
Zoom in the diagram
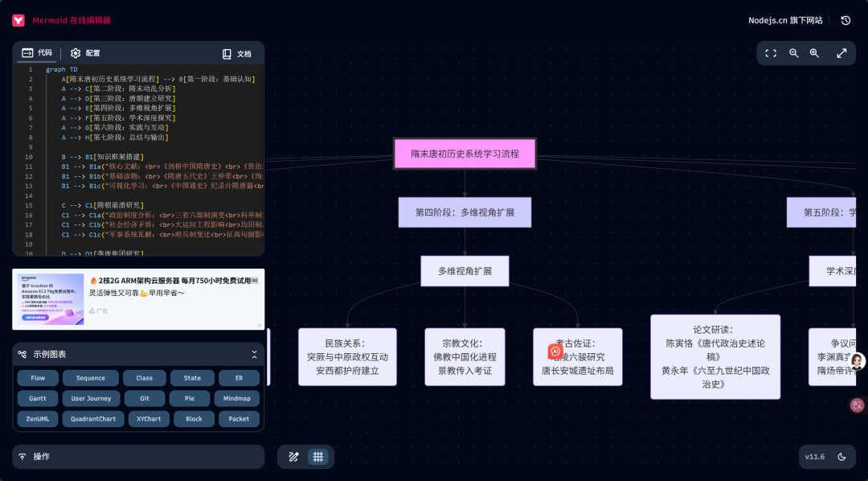(814, 53)
